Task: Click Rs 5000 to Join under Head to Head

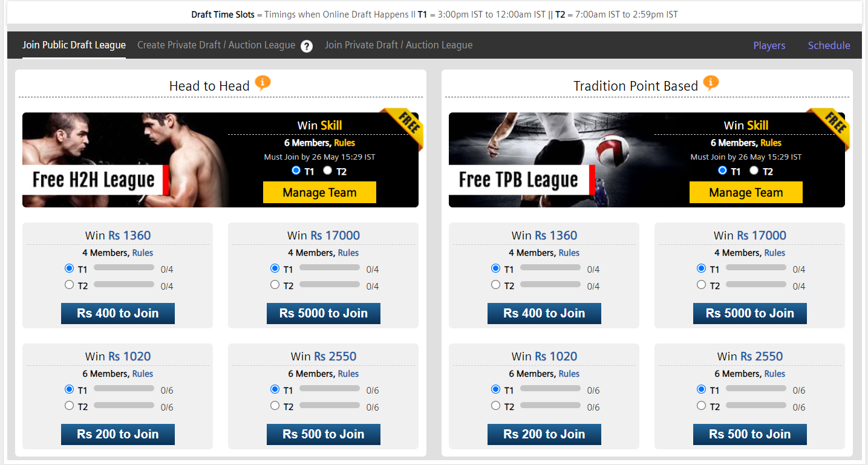Action: click(324, 313)
